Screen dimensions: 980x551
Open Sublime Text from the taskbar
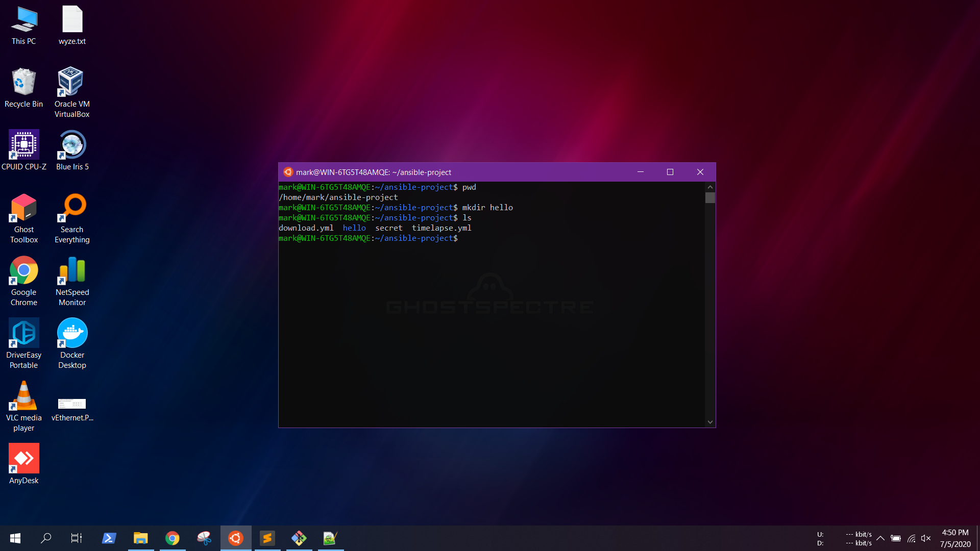267,538
